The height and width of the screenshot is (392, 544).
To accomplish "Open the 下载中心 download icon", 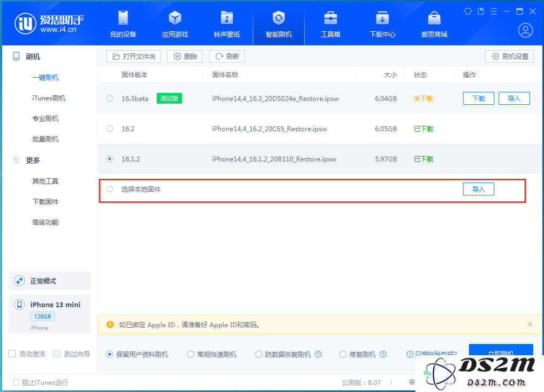I will 382,18.
